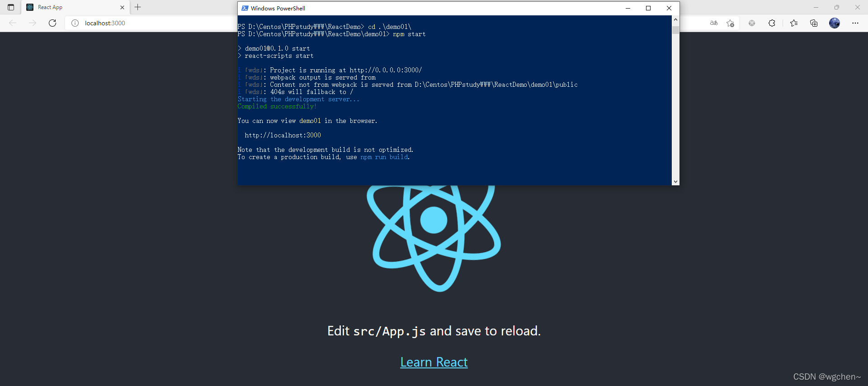Click 'You can now view demo01' line

[307, 121]
